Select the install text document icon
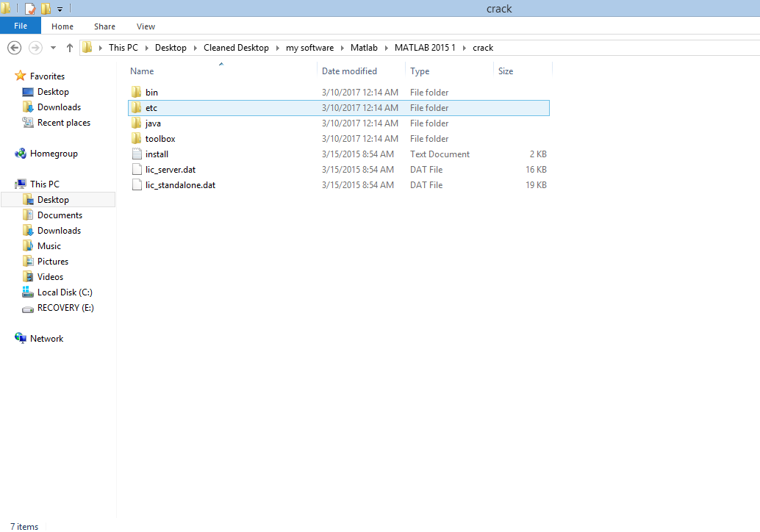The width and height of the screenshot is (760, 532). point(137,154)
